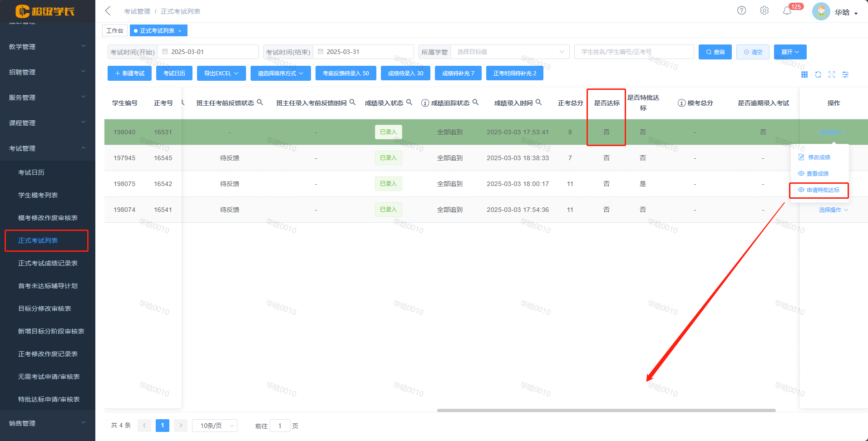Refresh the table with the refresh icon
This screenshot has width=868, height=441.
(x=818, y=74)
